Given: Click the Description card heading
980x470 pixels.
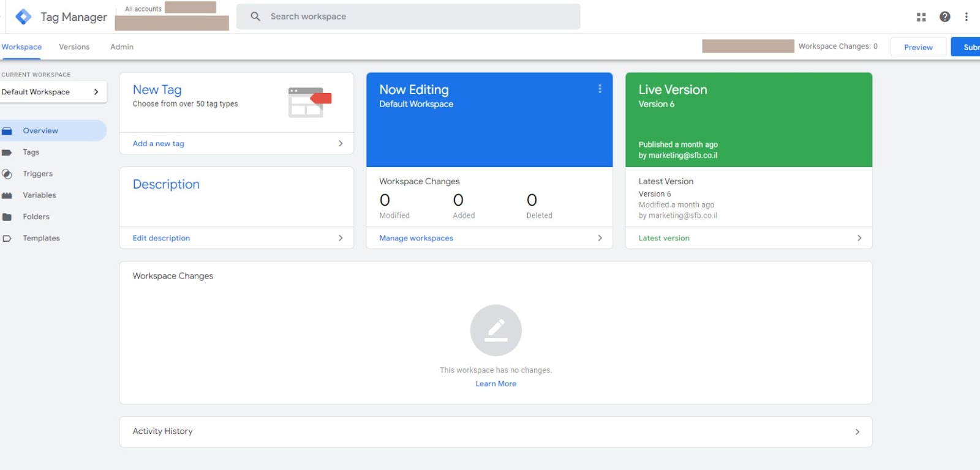Looking at the screenshot, I should (x=166, y=184).
